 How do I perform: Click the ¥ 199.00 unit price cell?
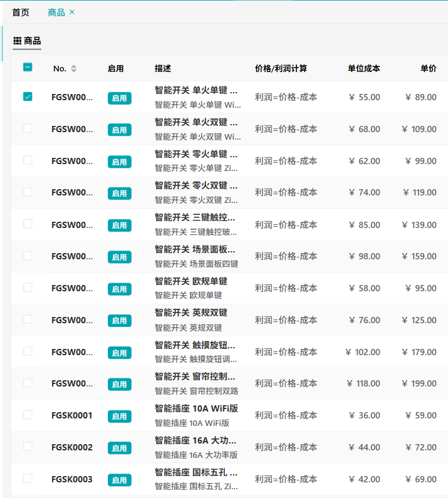(x=419, y=383)
